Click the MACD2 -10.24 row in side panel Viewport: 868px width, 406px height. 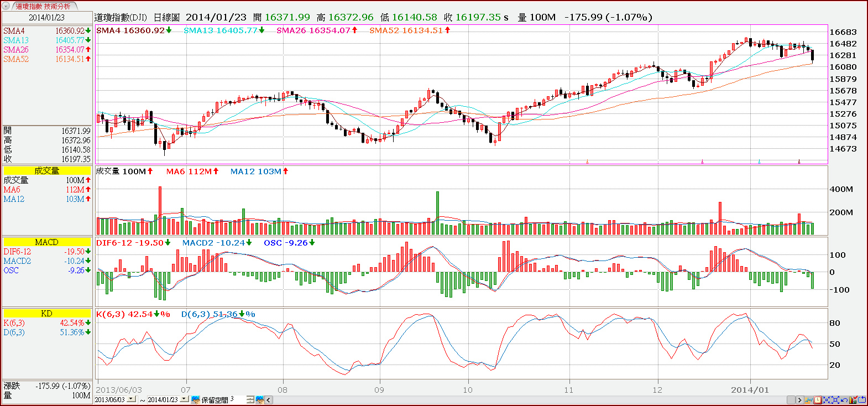pyautogui.click(x=47, y=261)
